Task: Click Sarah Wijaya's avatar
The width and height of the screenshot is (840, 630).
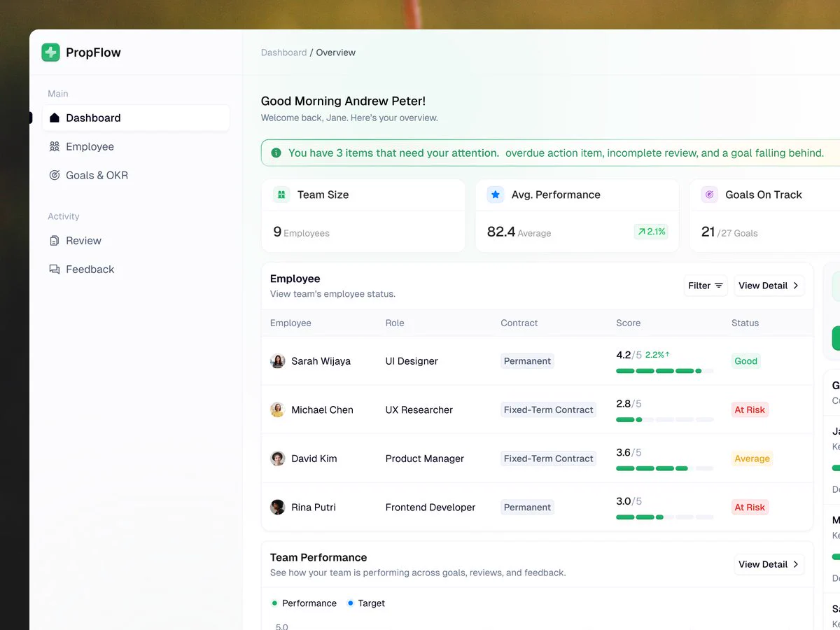Action: click(x=278, y=361)
